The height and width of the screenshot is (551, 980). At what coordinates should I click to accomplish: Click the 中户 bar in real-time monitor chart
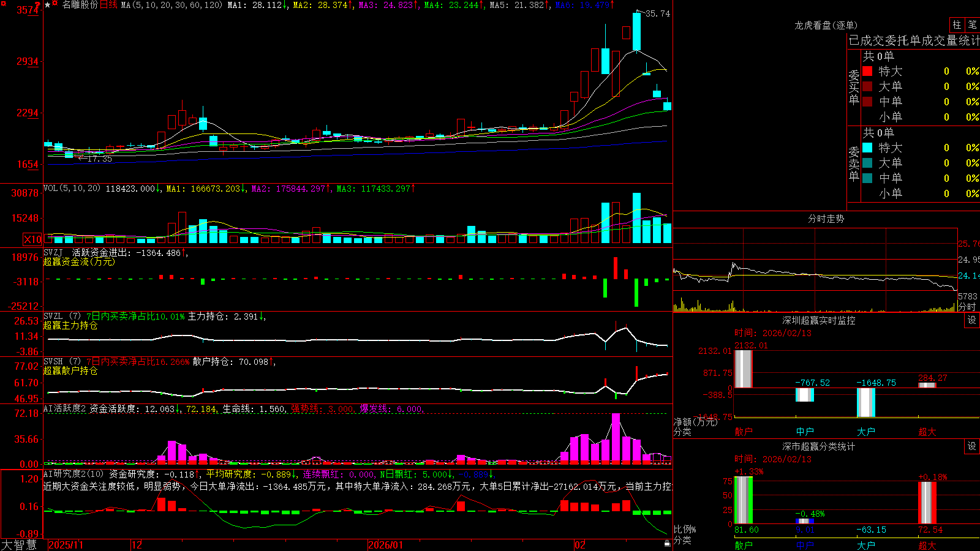point(805,395)
